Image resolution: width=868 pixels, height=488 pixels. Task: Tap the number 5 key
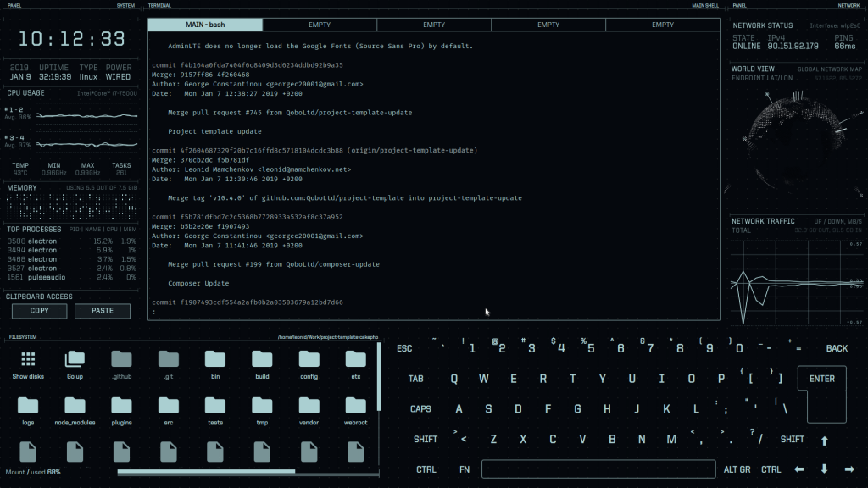click(588, 347)
